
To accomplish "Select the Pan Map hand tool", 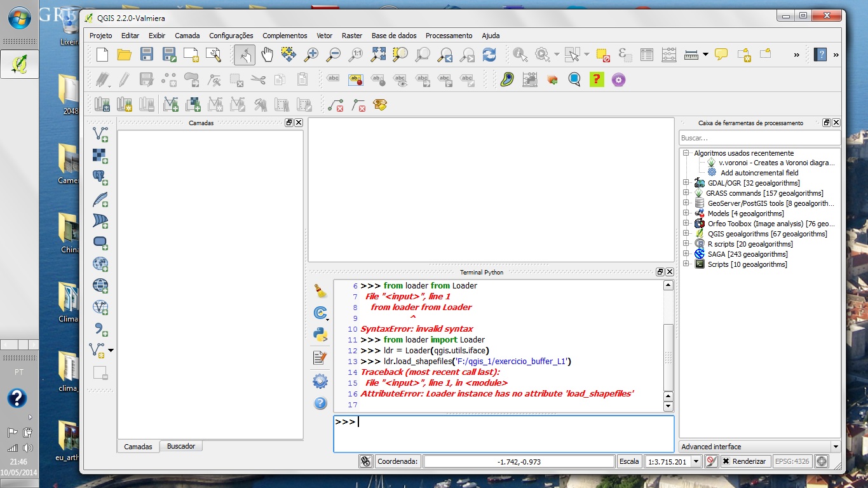I will (x=267, y=55).
